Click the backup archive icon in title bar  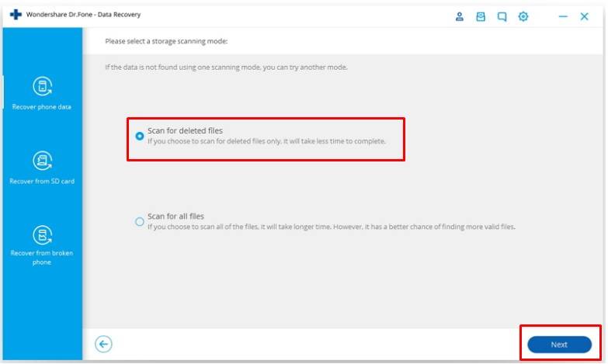click(x=481, y=16)
